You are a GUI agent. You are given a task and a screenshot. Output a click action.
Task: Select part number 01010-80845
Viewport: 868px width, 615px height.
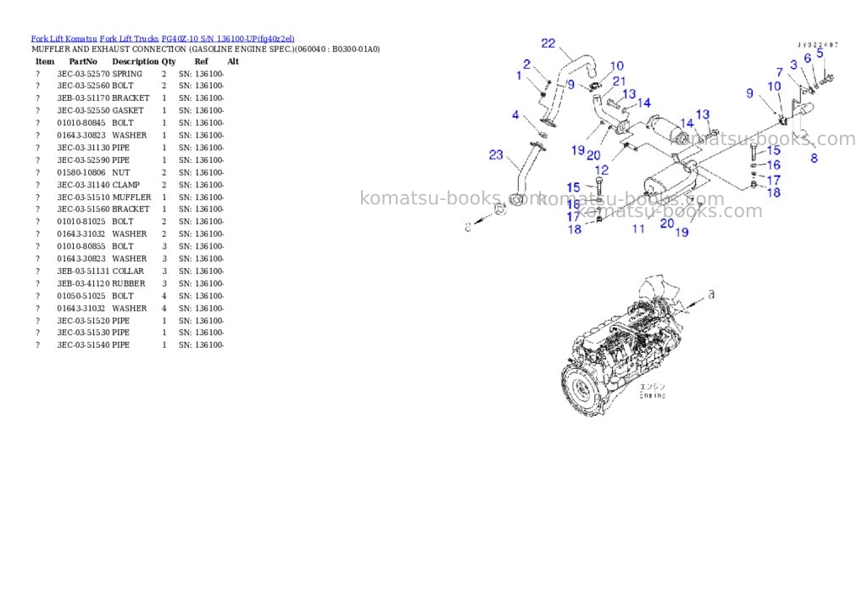(81, 123)
